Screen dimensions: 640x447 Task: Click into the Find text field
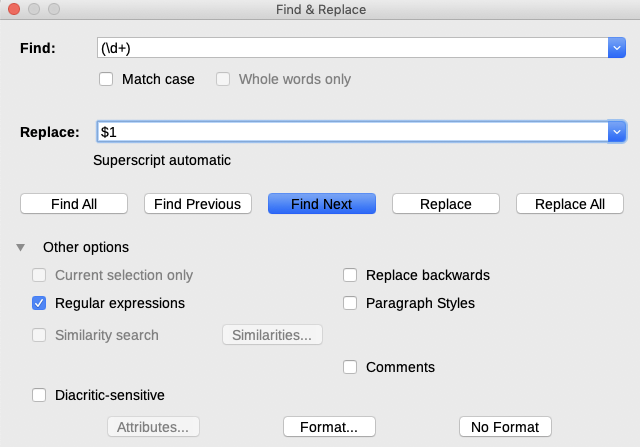click(350, 48)
